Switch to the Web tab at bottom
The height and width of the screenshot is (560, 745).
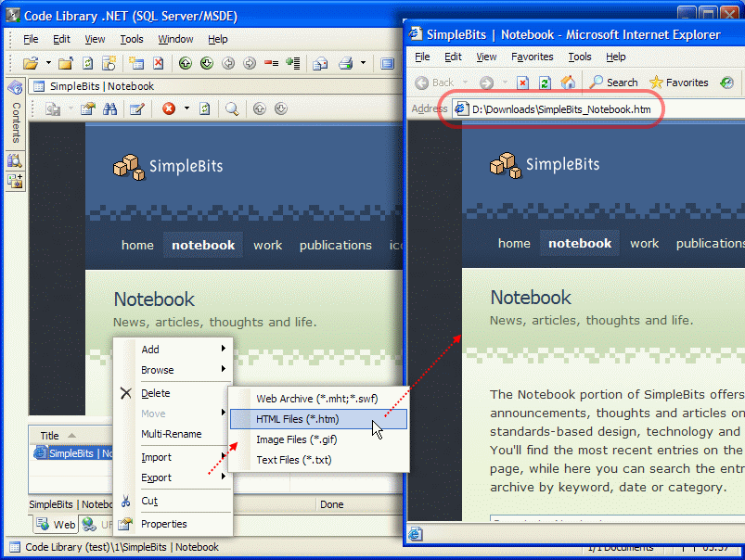(56, 525)
